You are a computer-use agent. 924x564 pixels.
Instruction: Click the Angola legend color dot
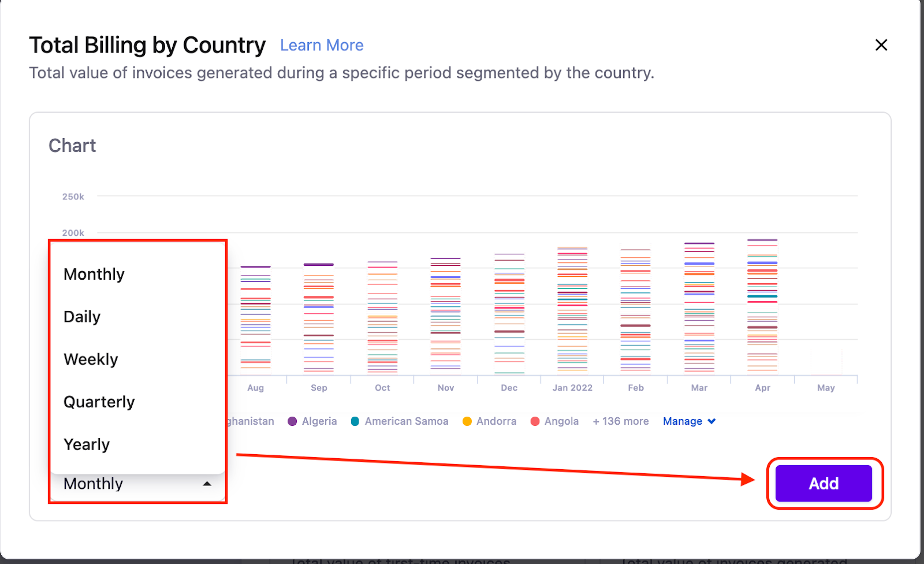click(x=535, y=421)
